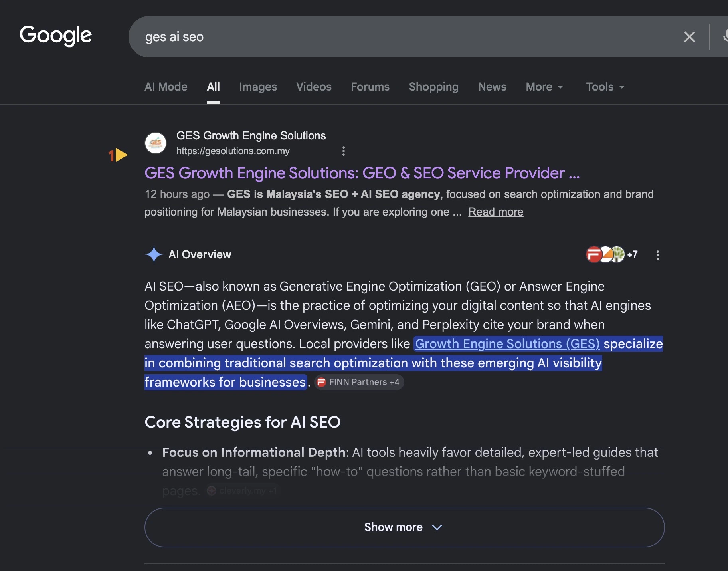
Task: Open three-dot menu next to gesolutions.com.my
Action: coord(344,151)
